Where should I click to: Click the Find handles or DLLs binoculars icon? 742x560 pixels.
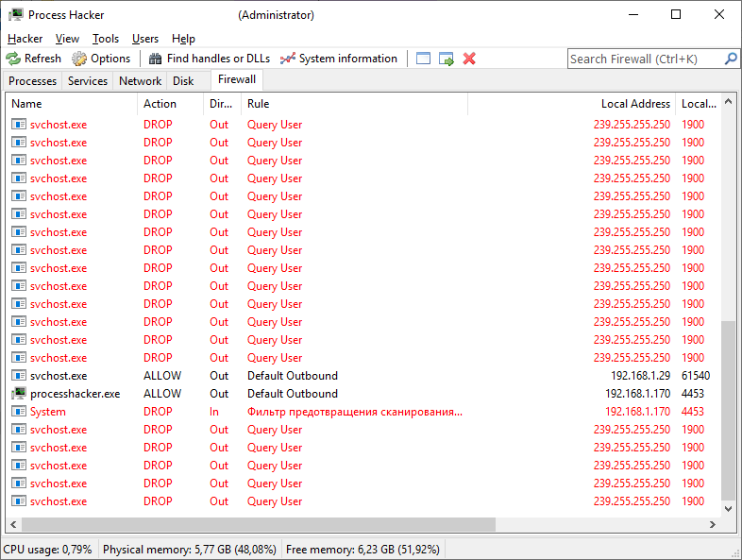coord(156,59)
